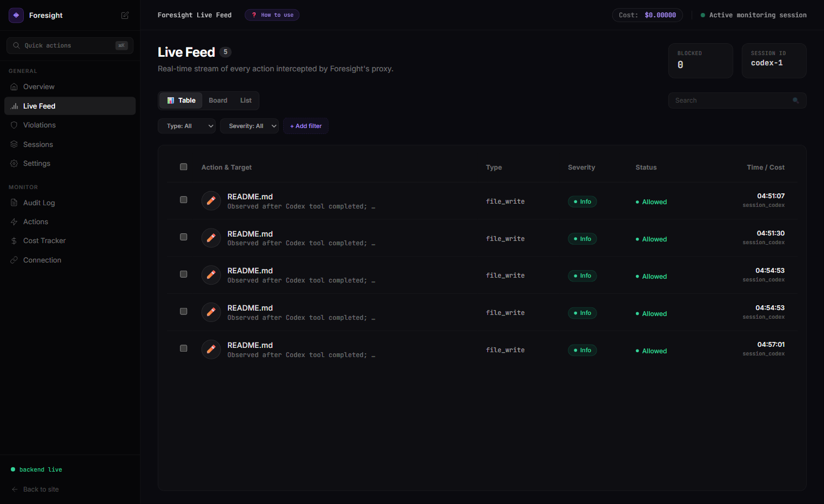
Task: Click the Actions lightning bolt icon
Action: [x=14, y=221]
